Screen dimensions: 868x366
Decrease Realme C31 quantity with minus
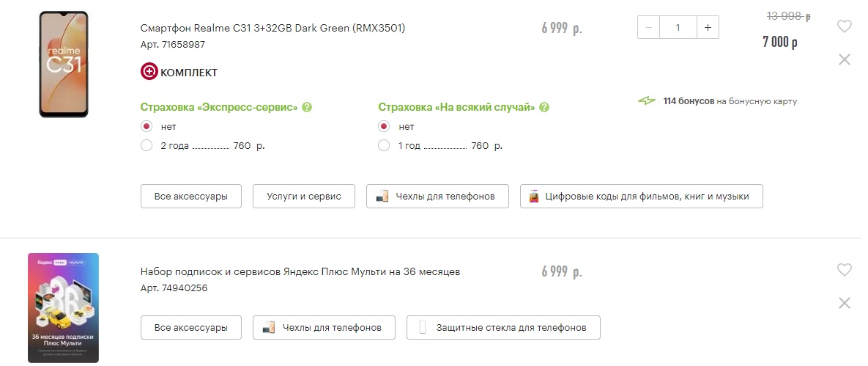649,28
